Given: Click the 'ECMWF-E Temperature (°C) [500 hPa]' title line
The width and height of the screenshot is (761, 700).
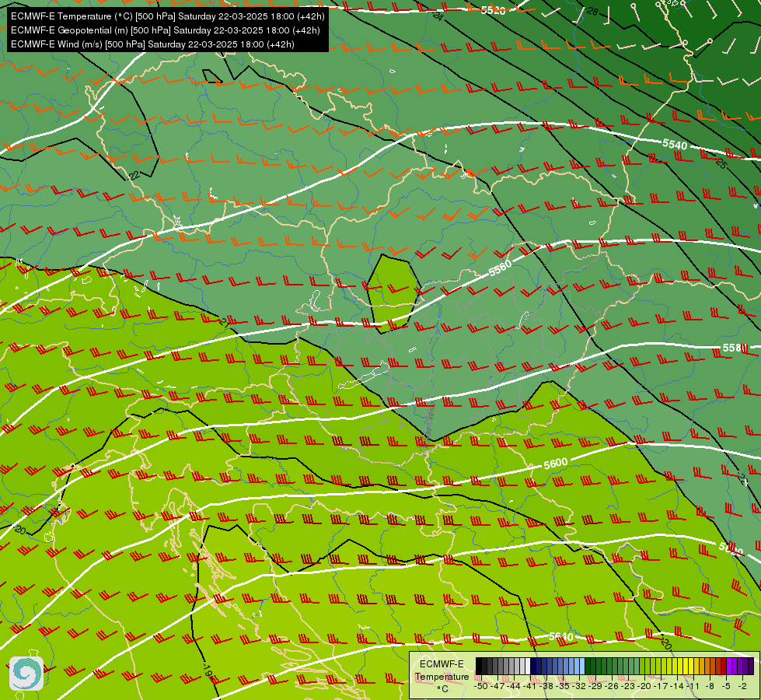Looking at the screenshot, I should pyautogui.click(x=167, y=16).
